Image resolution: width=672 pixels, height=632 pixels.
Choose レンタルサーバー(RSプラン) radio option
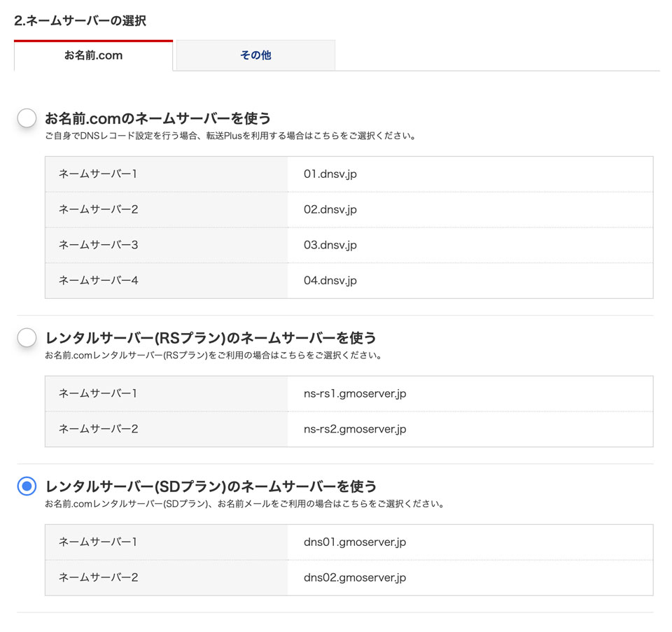point(27,337)
